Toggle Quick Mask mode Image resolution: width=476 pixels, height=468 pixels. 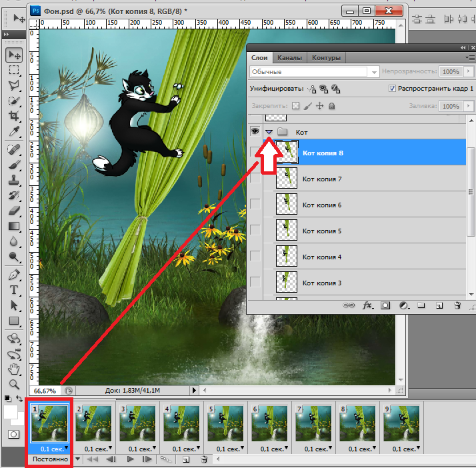tap(13, 434)
